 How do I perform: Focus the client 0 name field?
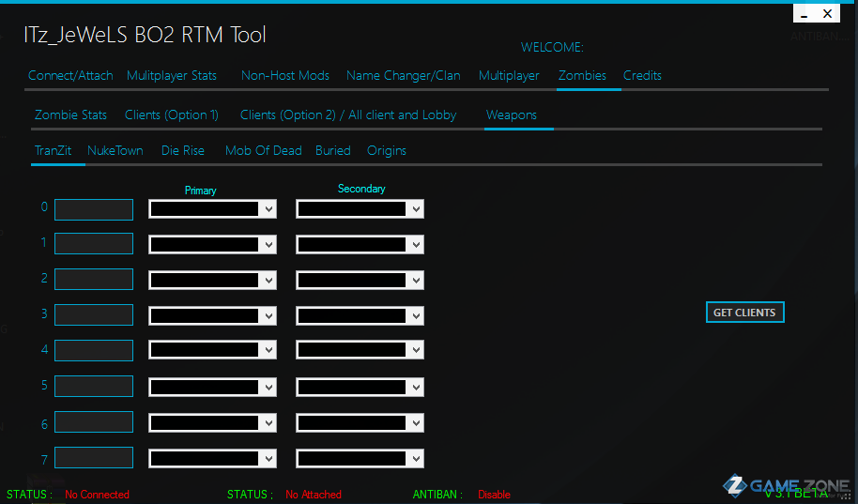point(94,209)
